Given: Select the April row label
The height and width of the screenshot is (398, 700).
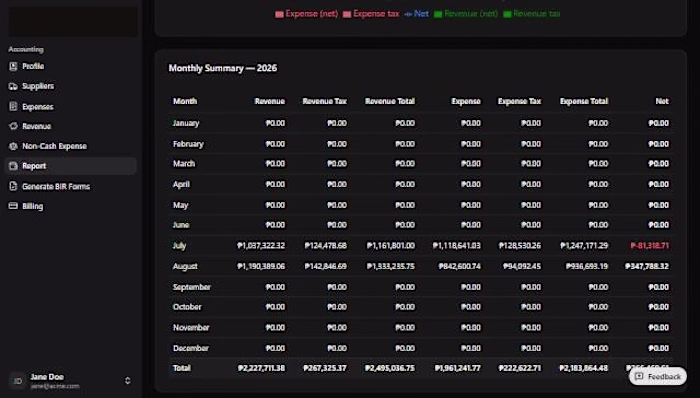Looking at the screenshot, I should pyautogui.click(x=181, y=184).
